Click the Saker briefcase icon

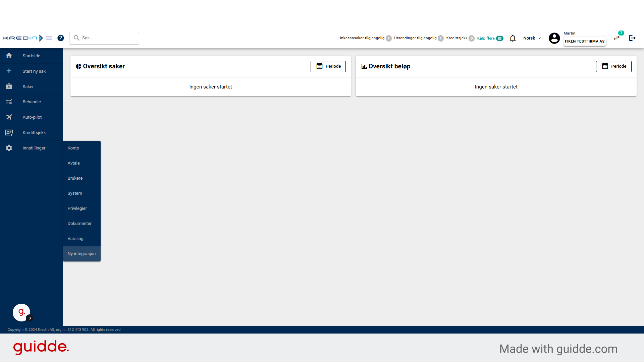click(9, 86)
